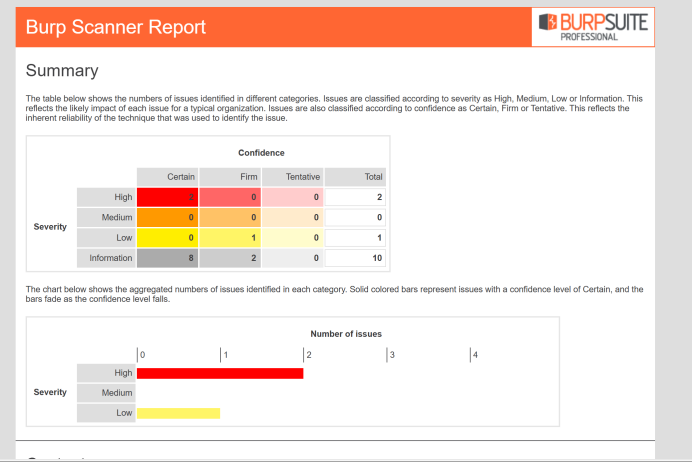Click the Information row label
Image resolution: width=692 pixels, height=462 pixels.
pyautogui.click(x=106, y=258)
